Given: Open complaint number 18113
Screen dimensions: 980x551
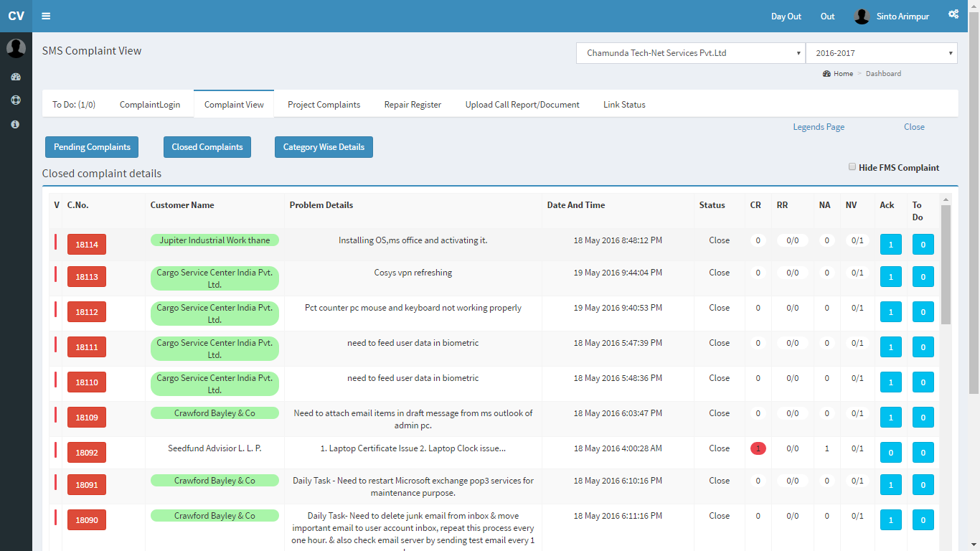Looking at the screenshot, I should 87,277.
